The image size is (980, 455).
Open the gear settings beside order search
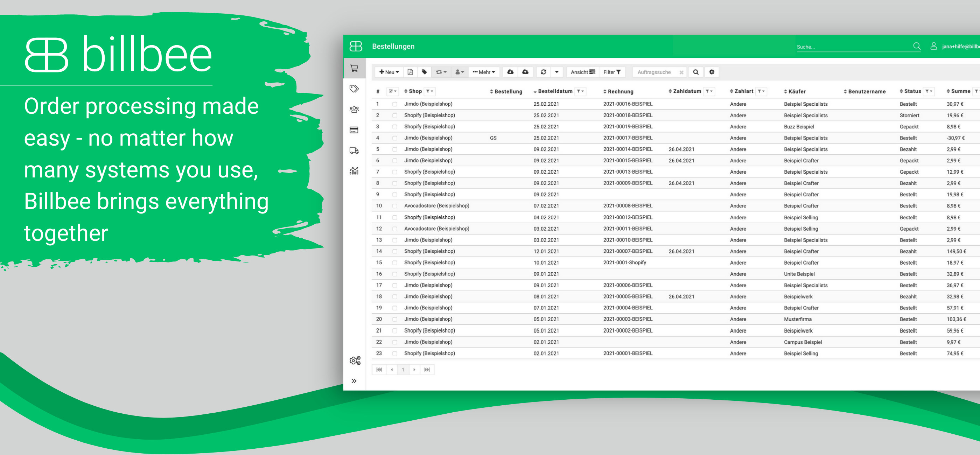coord(712,72)
